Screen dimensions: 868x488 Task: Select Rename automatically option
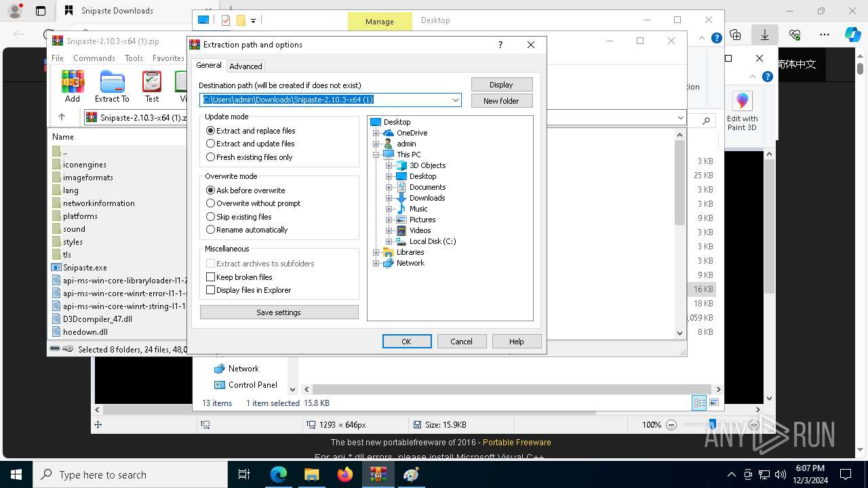pos(247,230)
